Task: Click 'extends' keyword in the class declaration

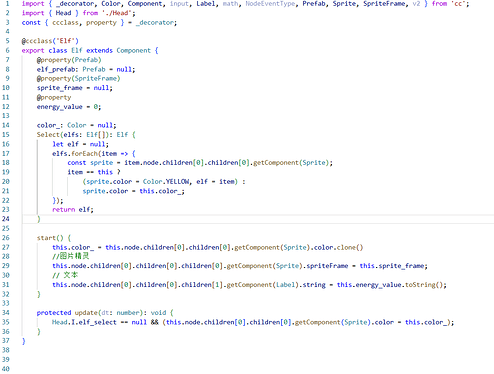Action: [99, 50]
